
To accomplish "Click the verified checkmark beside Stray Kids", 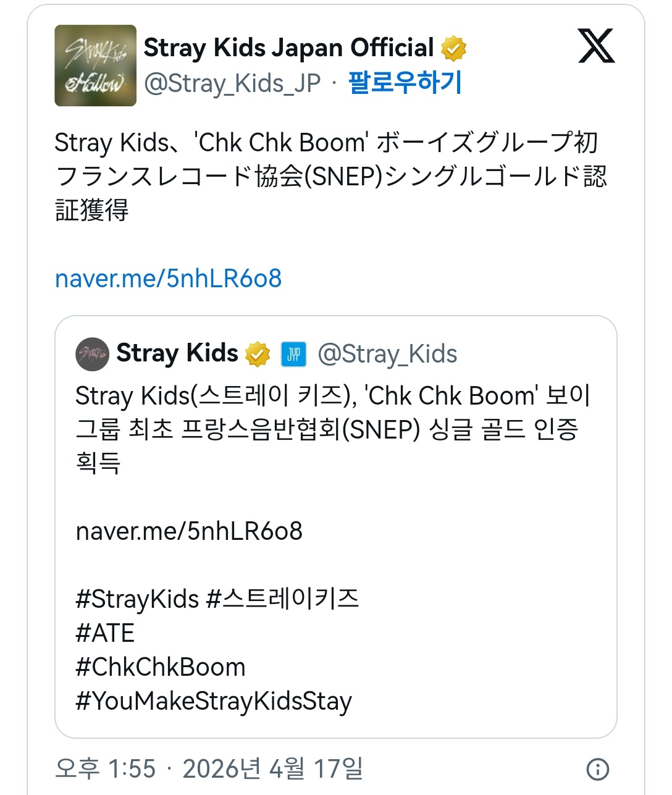I will point(258,353).
